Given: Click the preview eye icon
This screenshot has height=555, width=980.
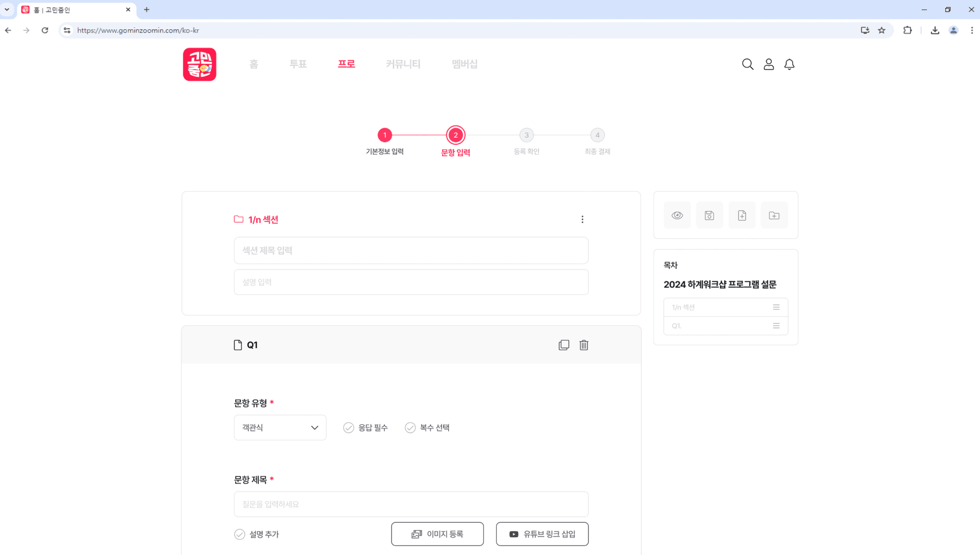Looking at the screenshot, I should tap(677, 215).
